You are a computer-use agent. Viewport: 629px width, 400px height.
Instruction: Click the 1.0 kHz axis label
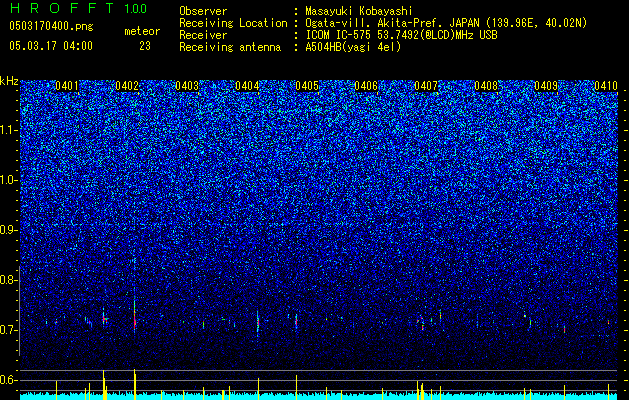tap(9, 180)
